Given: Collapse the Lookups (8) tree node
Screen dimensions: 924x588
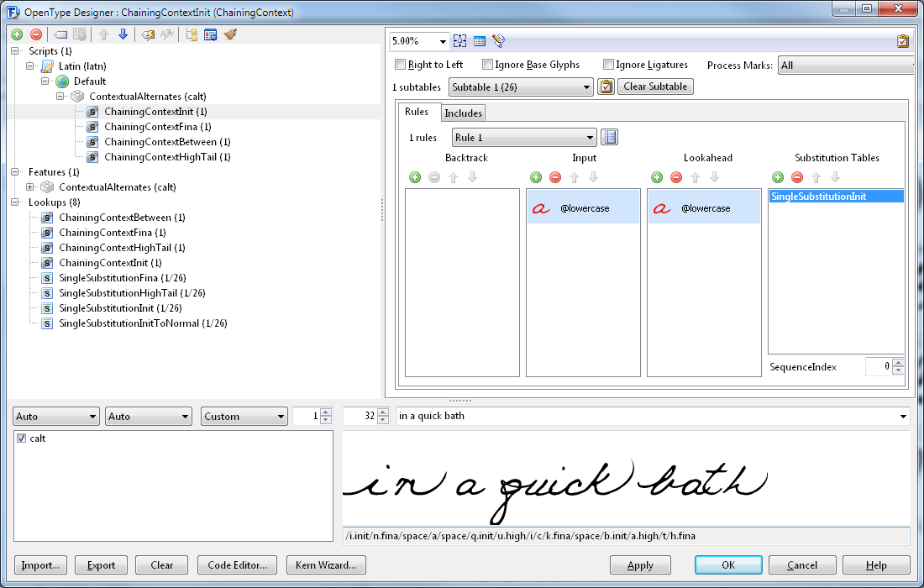Looking at the screenshot, I should point(15,202).
